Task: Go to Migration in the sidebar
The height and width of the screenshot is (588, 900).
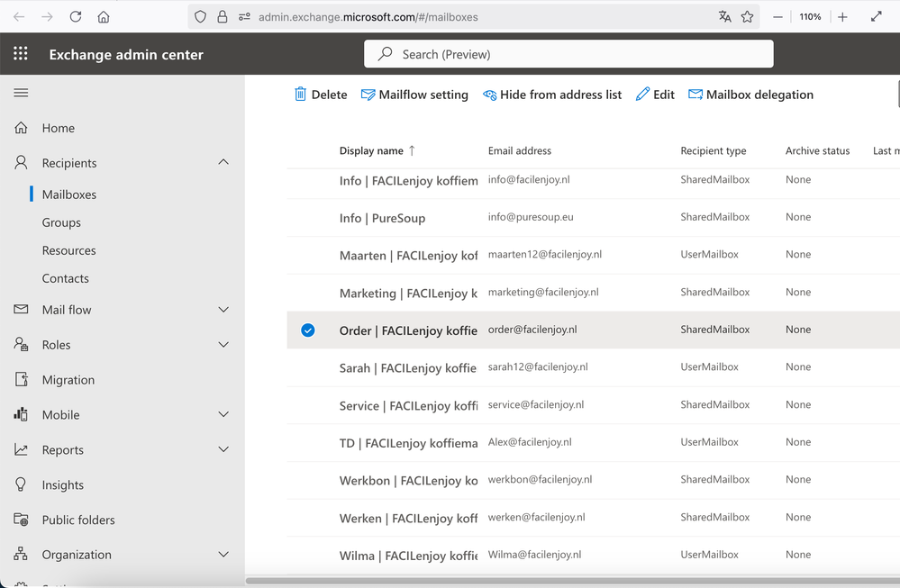Action: pos(68,380)
